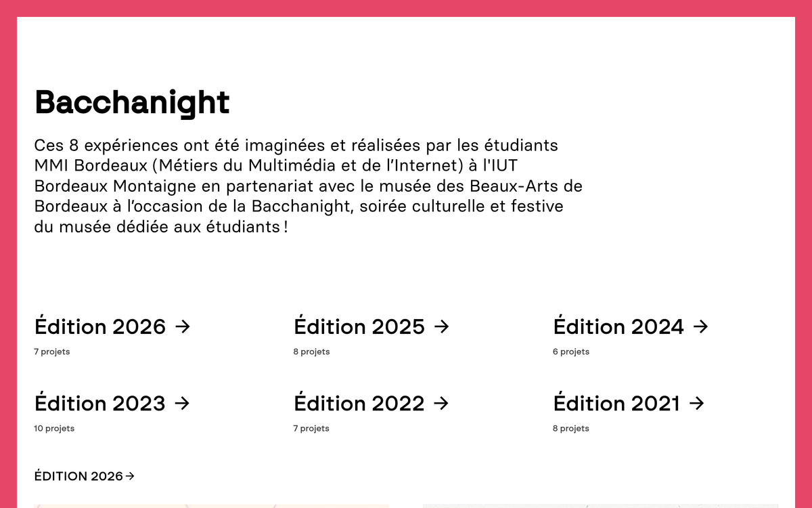Click the "6 projets" count under Édition 2024
The image size is (812, 508).
click(571, 352)
